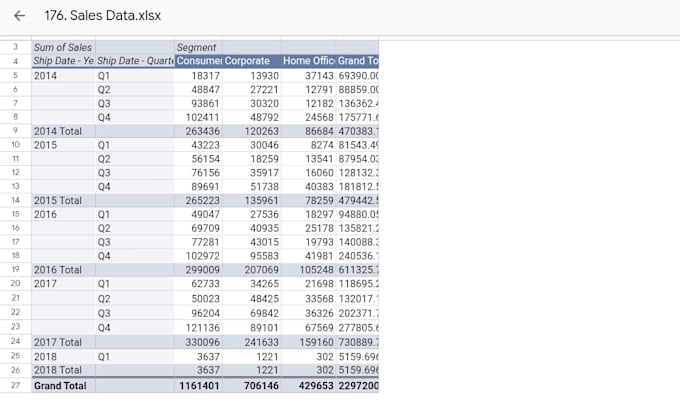This screenshot has height=407, width=680.
Task: Select the Corporate column header cell
Action: coord(252,61)
